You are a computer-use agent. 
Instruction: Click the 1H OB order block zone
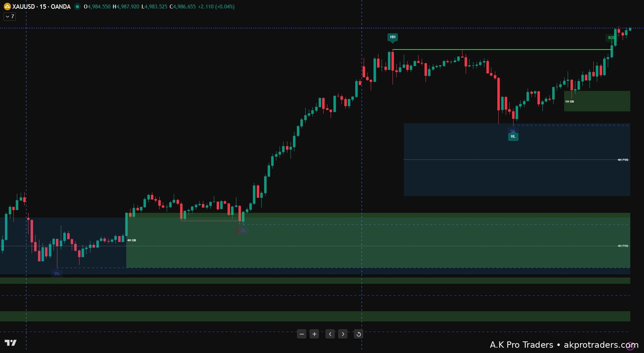click(597, 102)
